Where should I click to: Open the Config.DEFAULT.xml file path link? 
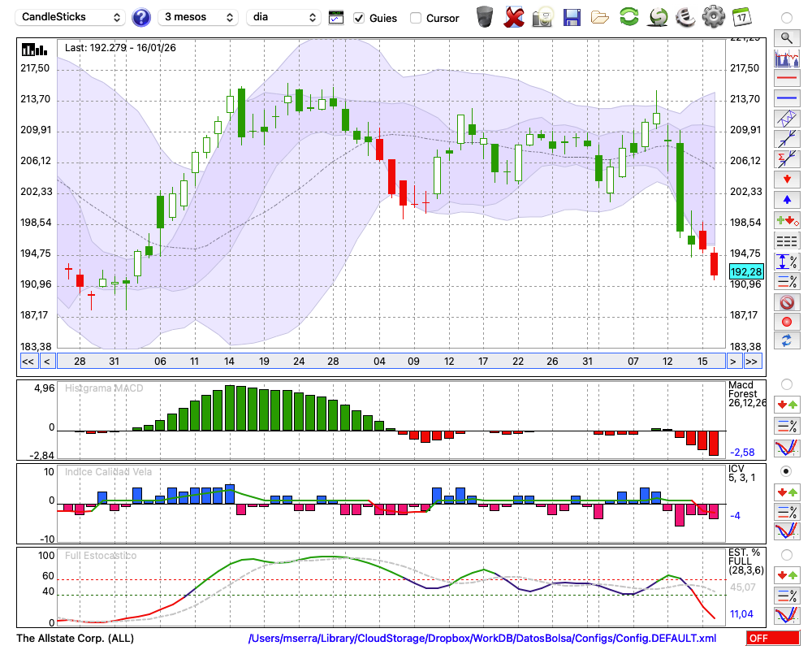pos(482,639)
